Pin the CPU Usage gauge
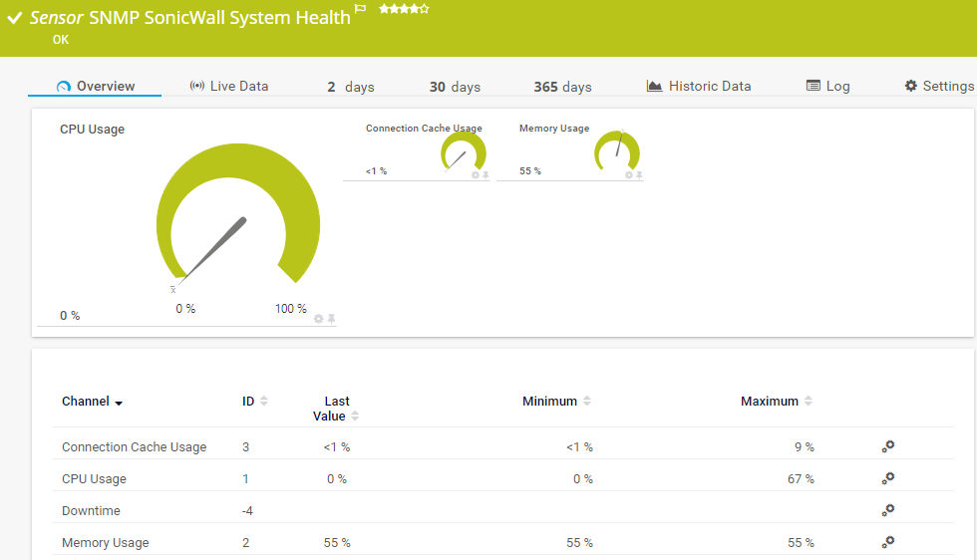977x560 pixels. point(331,319)
